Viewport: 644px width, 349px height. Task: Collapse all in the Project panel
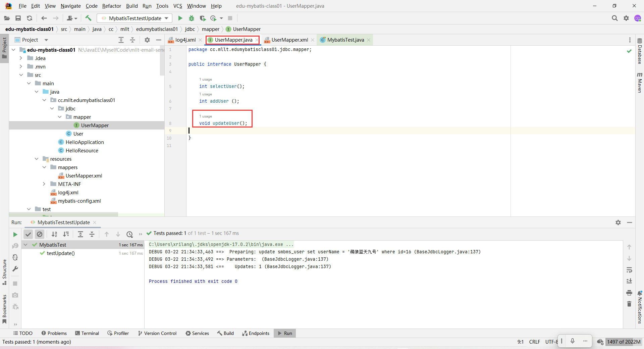tap(132, 40)
